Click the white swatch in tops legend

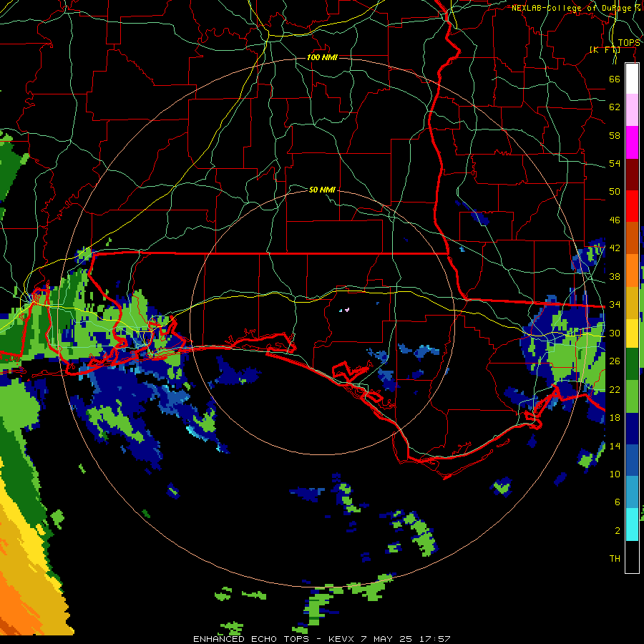coord(632,79)
